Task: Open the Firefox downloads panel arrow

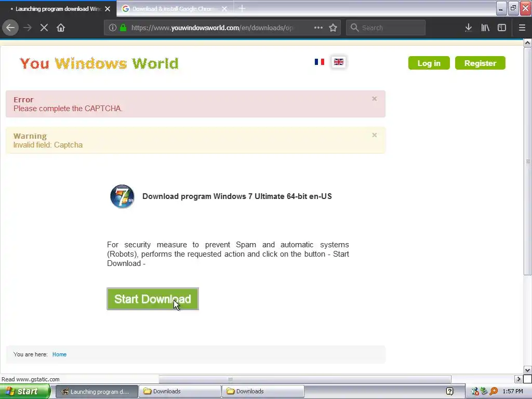Action: coord(469,28)
